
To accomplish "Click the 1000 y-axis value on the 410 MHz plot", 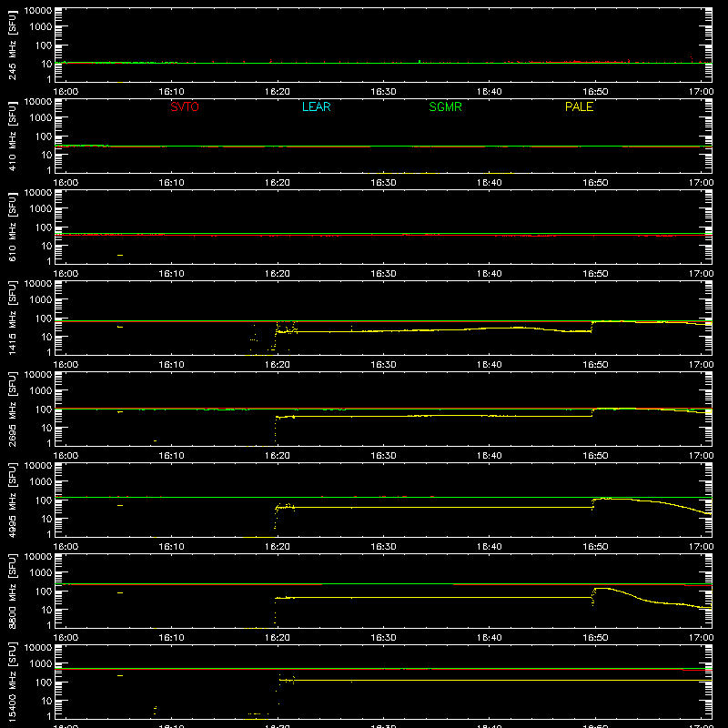I will coord(41,118).
